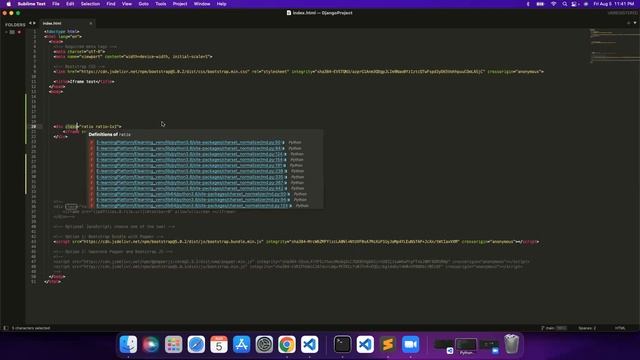Open Control Center in the menu bar
The image size is (640, 360).
point(575,4)
